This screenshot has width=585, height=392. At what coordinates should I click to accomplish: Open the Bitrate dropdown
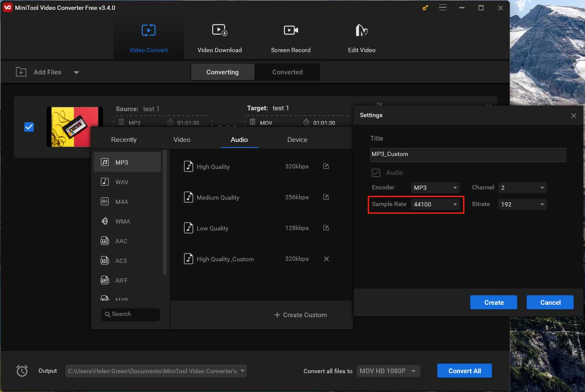522,204
